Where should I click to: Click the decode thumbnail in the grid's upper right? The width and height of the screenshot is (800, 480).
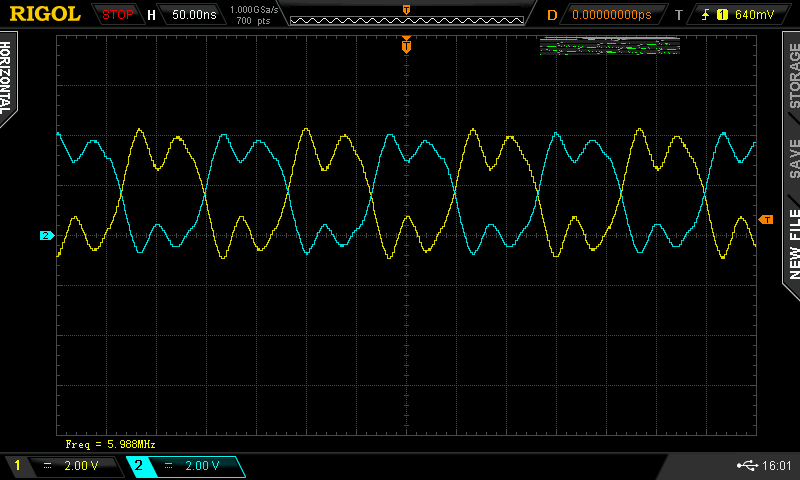point(610,45)
